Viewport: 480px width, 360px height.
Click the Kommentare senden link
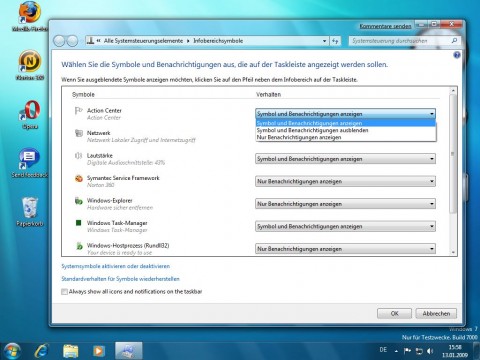pyautogui.click(x=385, y=26)
